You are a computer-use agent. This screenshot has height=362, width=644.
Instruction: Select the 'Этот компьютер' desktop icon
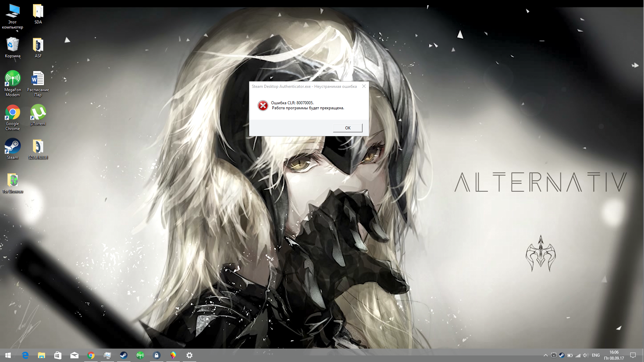(13, 17)
